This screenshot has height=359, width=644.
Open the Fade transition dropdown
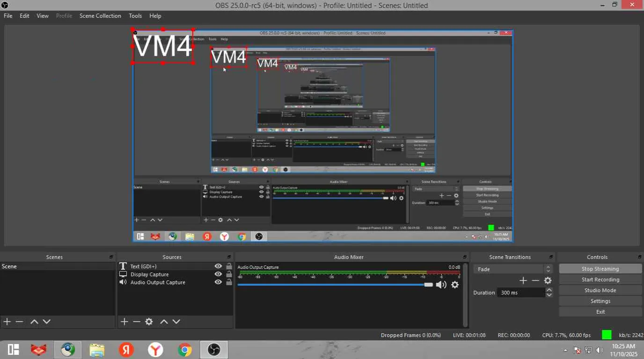tap(513, 269)
